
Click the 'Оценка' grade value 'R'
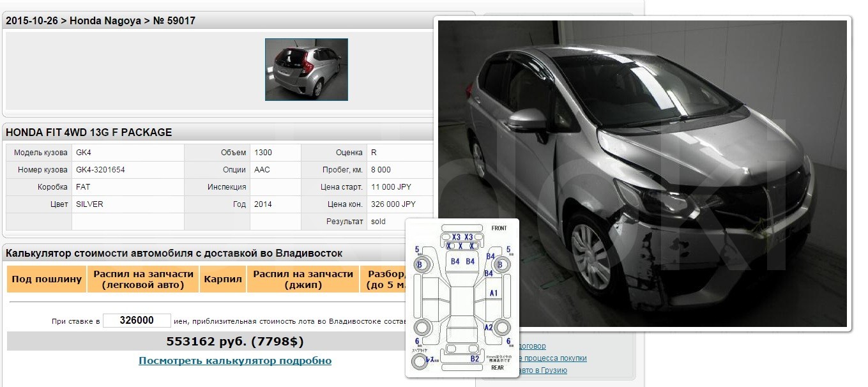pos(374,153)
